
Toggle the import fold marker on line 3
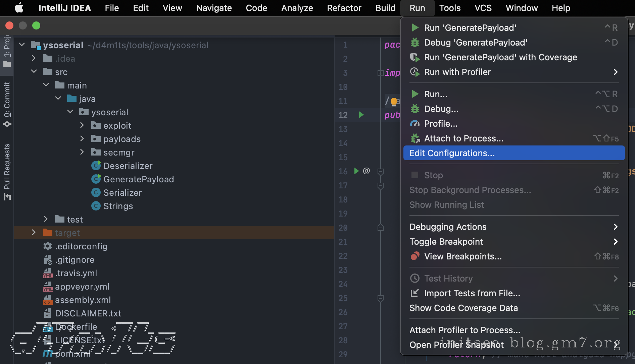381,73
